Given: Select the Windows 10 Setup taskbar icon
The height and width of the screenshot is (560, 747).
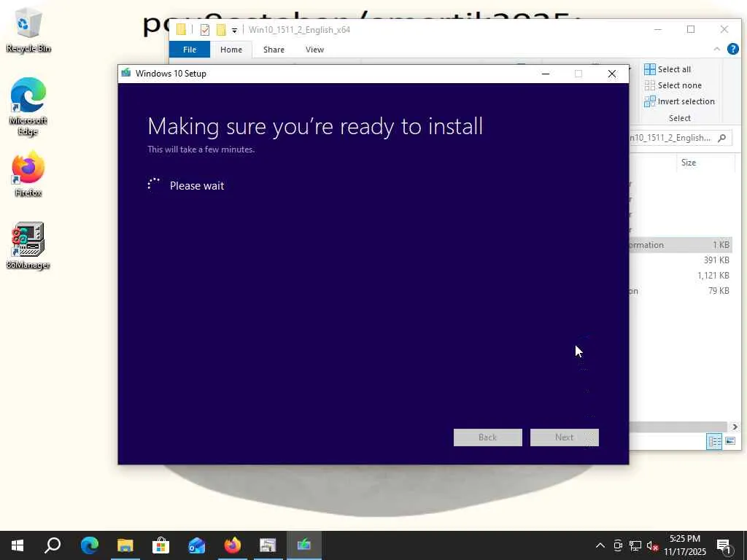Looking at the screenshot, I should coord(304,545).
